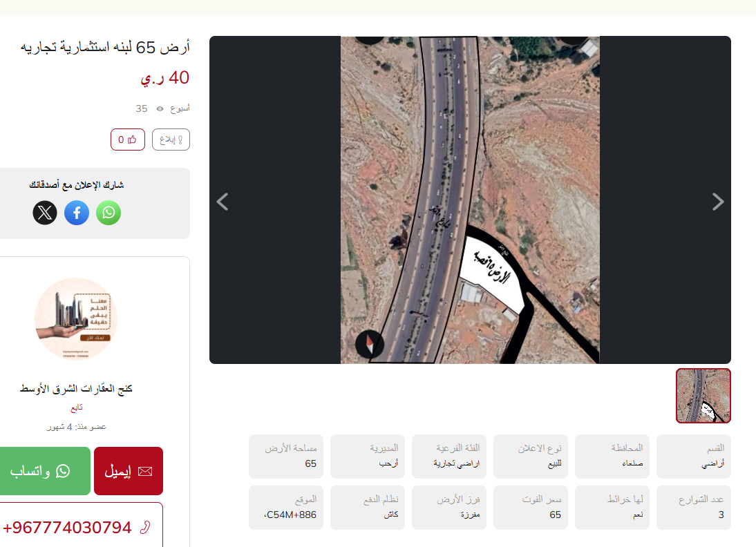756x547 pixels.
Task: Select the الفئة الفرعية commercial lands tile
Action: coord(449,457)
